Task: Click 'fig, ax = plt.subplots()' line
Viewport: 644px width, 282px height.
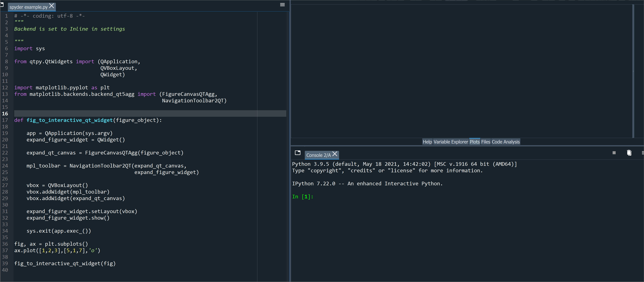Action: (x=51, y=244)
